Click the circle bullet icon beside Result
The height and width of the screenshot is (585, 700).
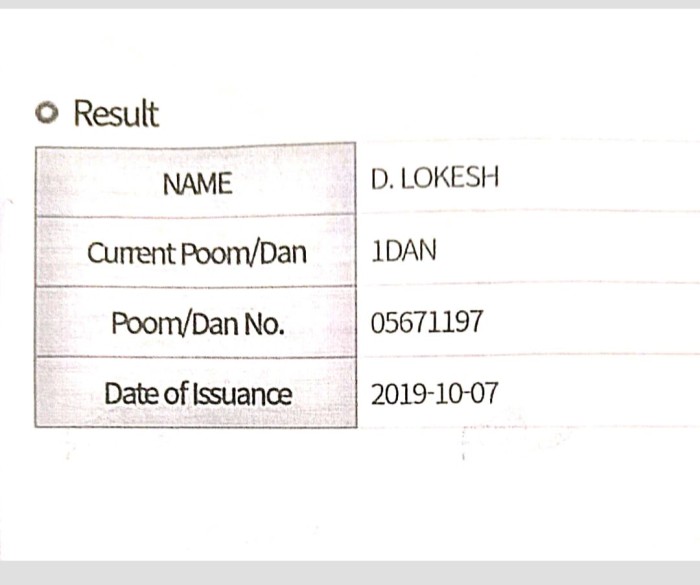[46, 113]
